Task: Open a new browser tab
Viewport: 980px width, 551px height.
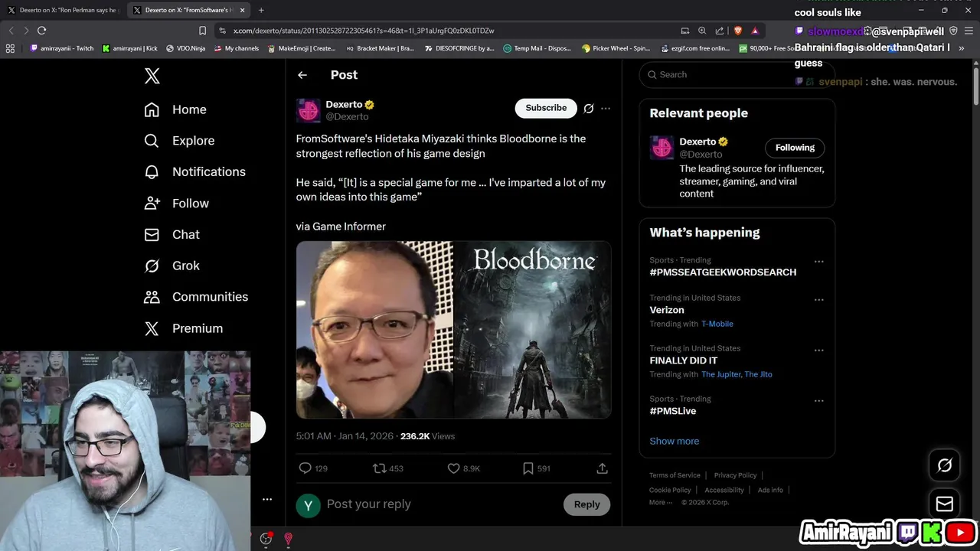Action: 261,10
